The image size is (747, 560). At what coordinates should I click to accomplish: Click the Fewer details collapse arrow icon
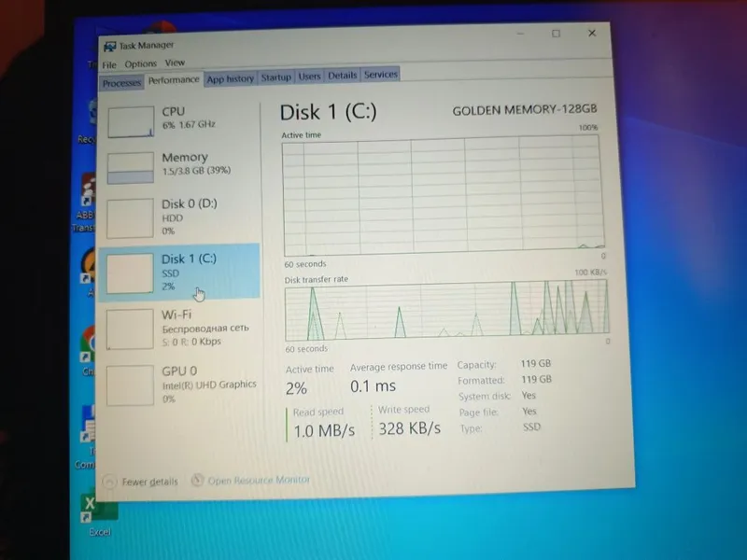click(x=109, y=482)
